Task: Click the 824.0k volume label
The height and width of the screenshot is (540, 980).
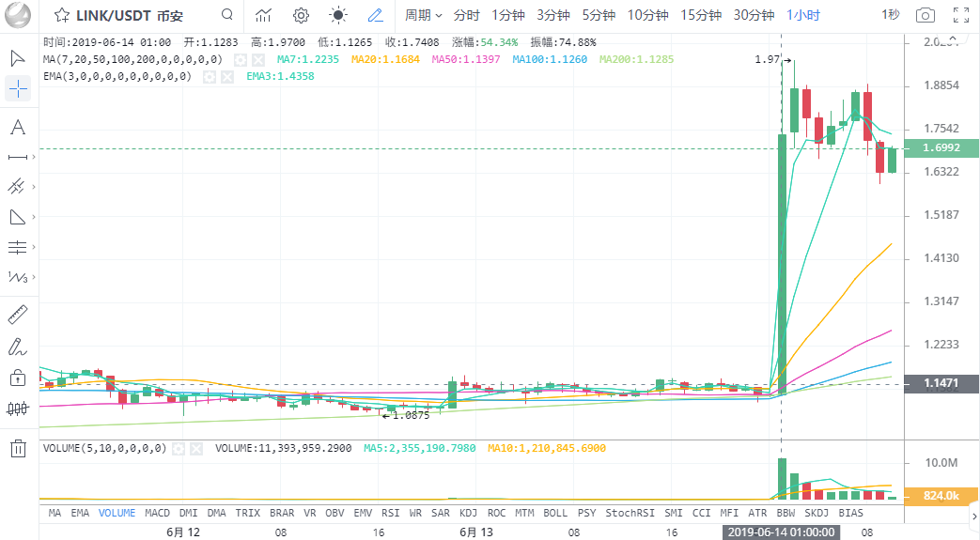Action: click(941, 496)
